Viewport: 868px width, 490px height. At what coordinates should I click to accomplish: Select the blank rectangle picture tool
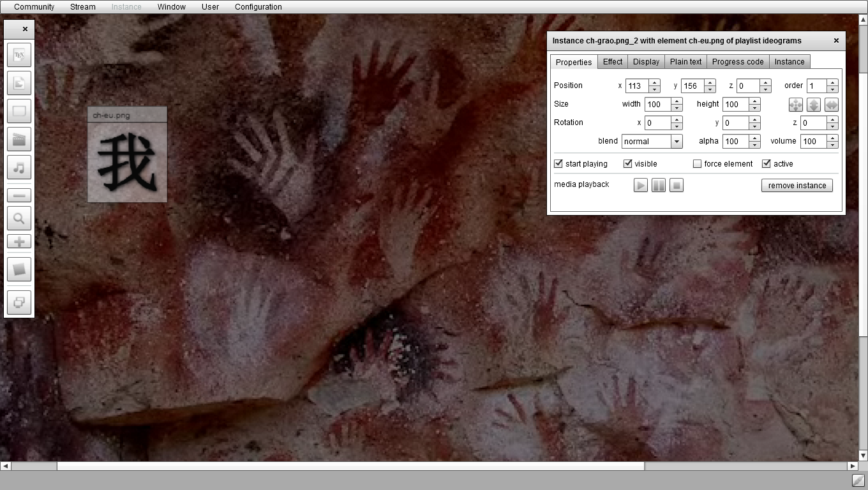click(x=19, y=112)
